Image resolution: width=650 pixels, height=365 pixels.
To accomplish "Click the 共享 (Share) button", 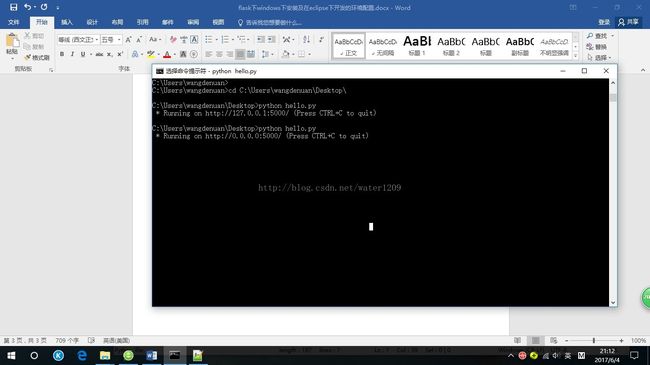I will click(628, 22).
